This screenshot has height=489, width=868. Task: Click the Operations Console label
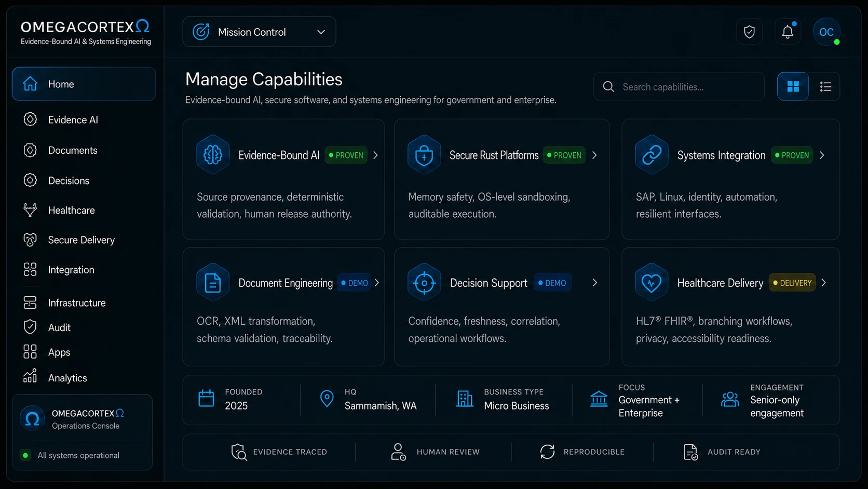(86, 426)
